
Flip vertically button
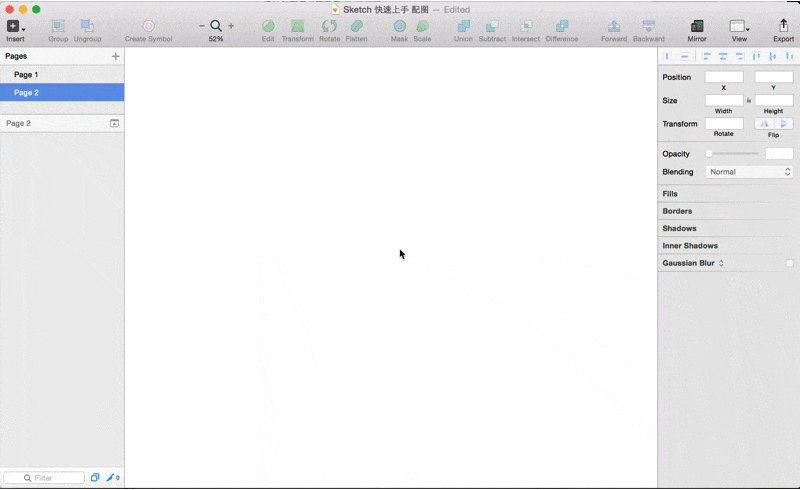point(784,124)
